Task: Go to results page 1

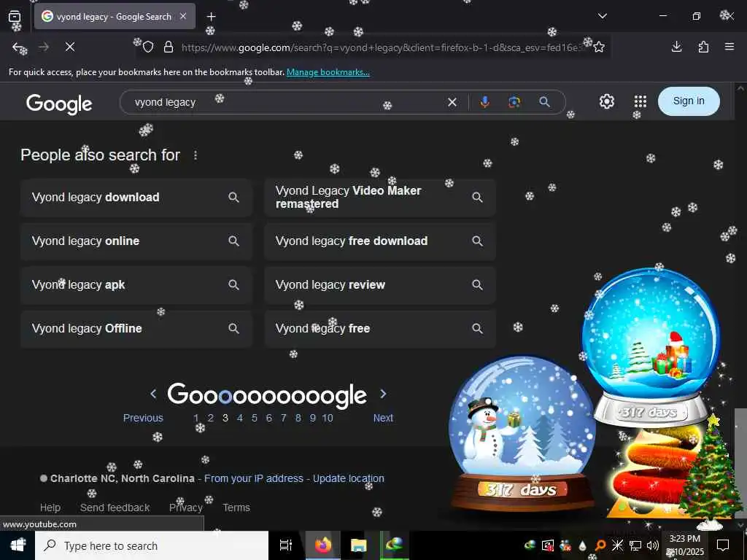Action: [x=196, y=418]
